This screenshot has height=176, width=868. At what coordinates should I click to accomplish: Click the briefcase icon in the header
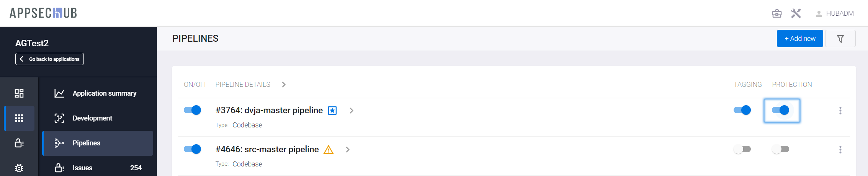(776, 14)
